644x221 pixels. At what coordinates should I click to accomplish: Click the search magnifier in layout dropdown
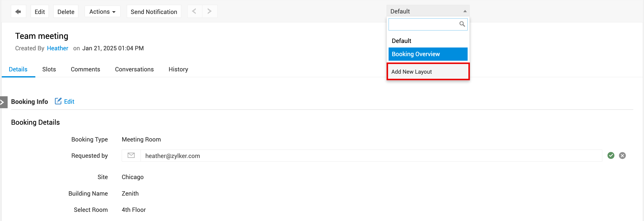click(x=462, y=24)
